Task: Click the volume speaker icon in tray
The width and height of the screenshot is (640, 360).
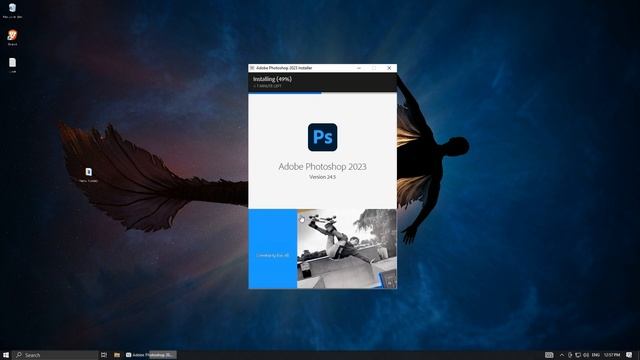Action: pos(586,355)
